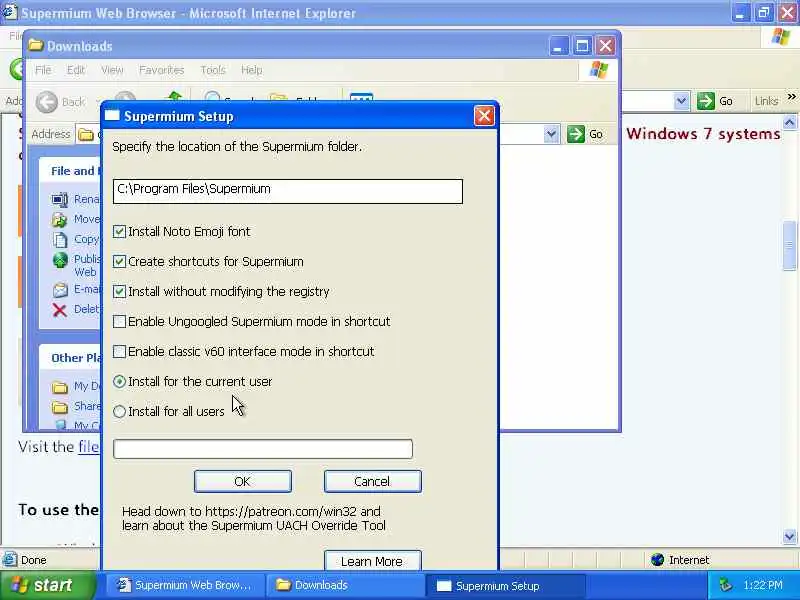Click the system tray icon beside clock

pos(725,585)
